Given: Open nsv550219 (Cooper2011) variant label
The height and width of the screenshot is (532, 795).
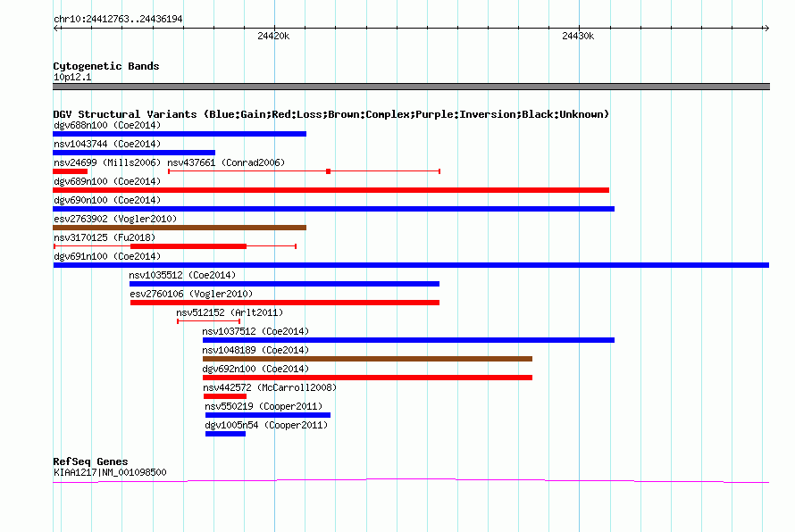Looking at the screenshot, I should click(x=264, y=406).
